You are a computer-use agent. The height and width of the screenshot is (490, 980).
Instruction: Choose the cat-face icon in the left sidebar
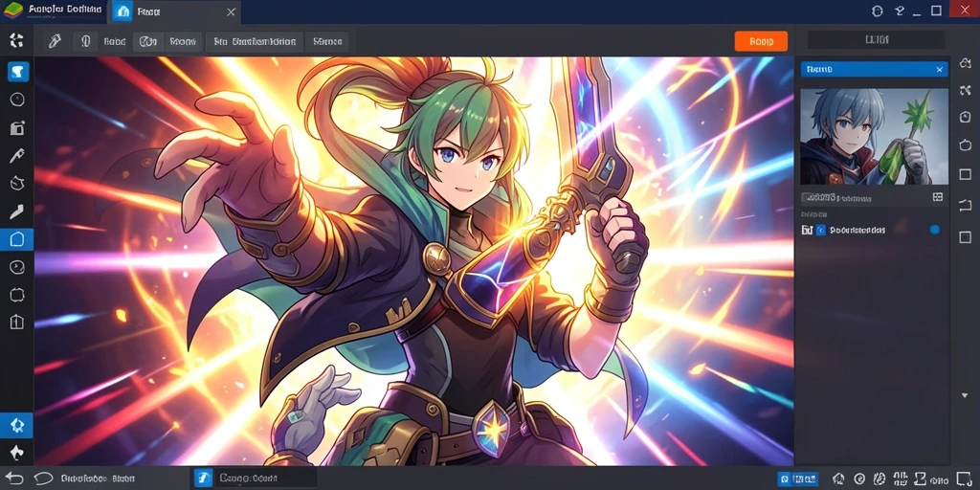pyautogui.click(x=17, y=183)
